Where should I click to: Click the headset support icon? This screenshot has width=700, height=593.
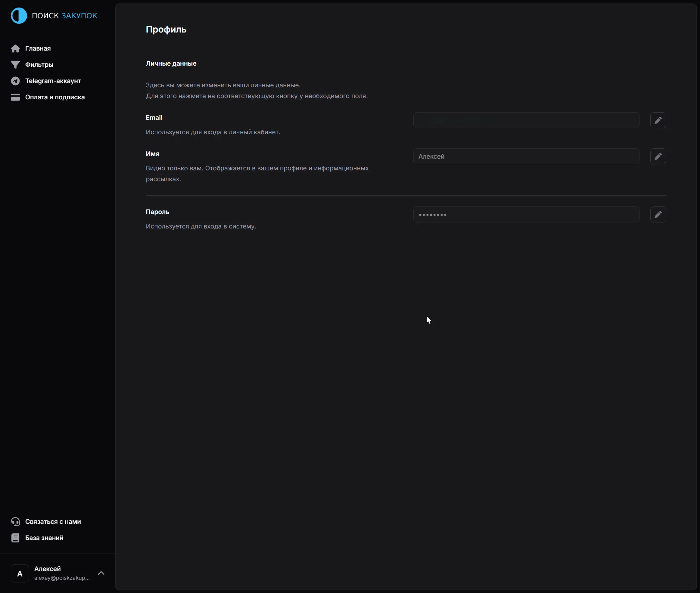15,521
